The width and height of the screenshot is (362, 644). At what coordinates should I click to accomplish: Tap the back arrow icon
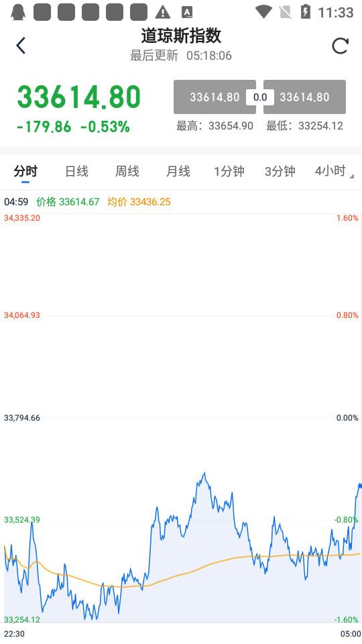click(21, 46)
